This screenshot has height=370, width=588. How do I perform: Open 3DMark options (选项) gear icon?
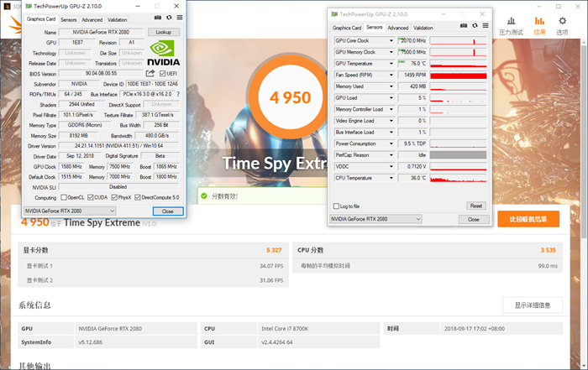[562, 26]
